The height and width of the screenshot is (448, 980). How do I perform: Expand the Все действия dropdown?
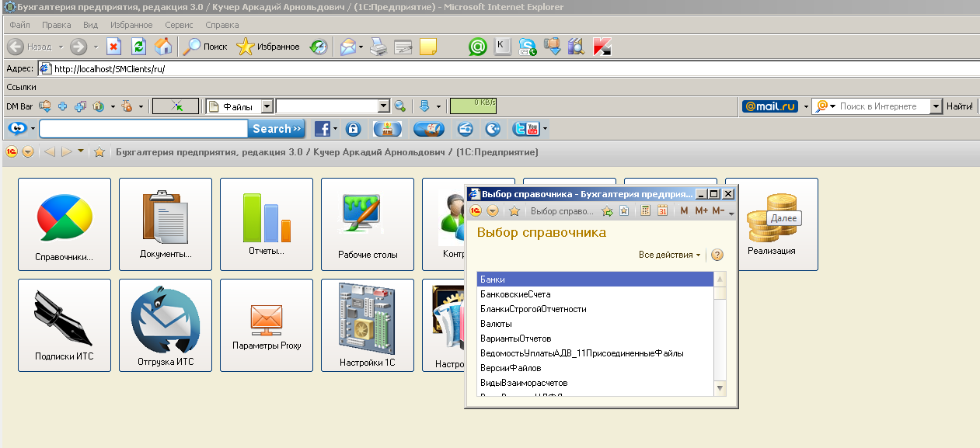669,255
